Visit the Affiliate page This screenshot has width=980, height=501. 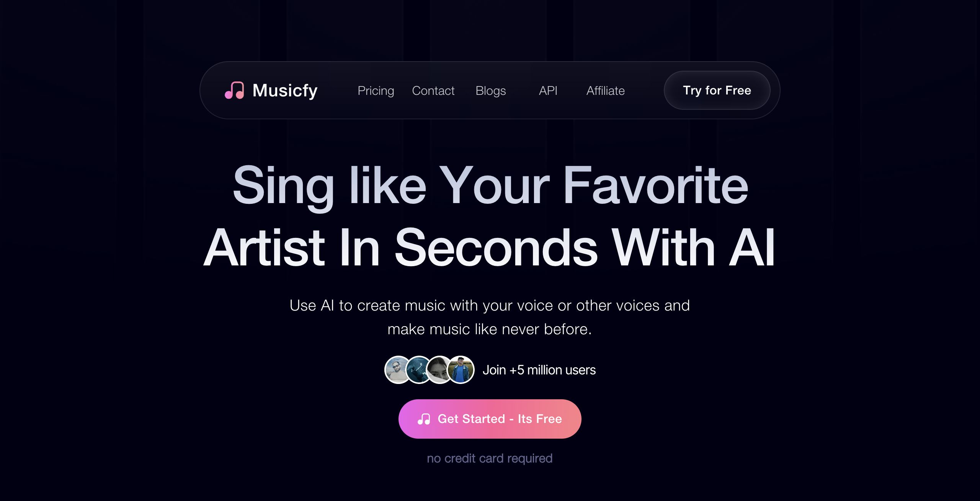coord(605,91)
